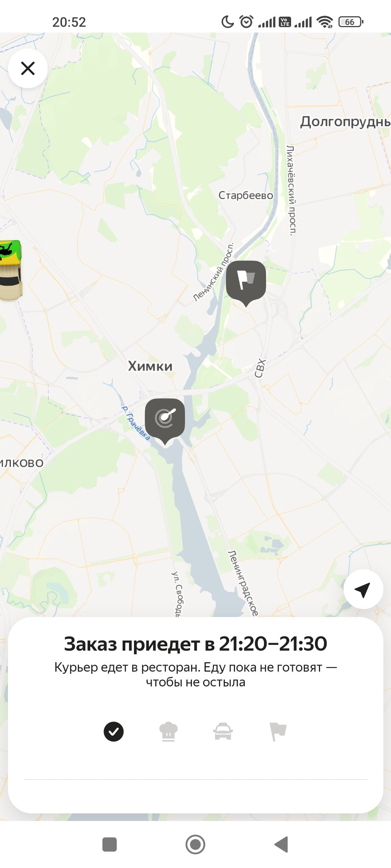The image size is (391, 868).
Task: Tap the order arrival time heading
Action: tap(195, 644)
